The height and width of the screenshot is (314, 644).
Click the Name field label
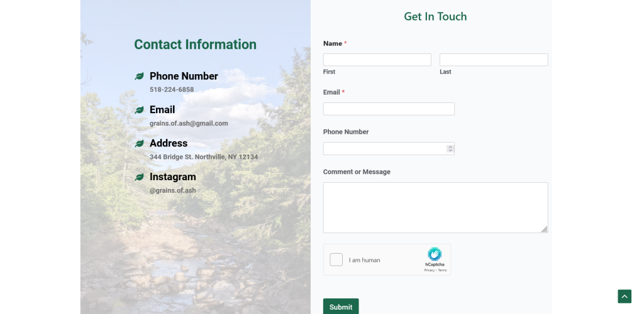(333, 43)
